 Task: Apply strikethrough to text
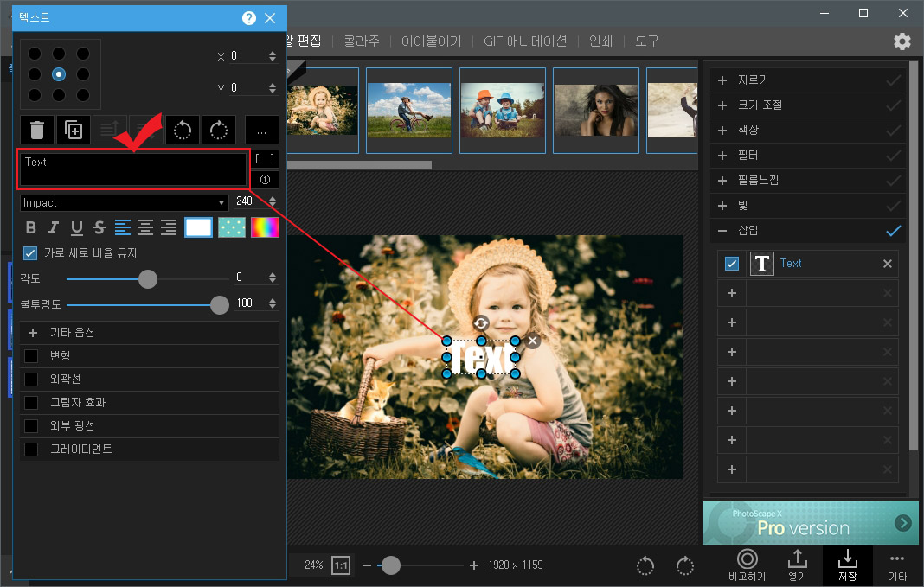click(x=99, y=227)
